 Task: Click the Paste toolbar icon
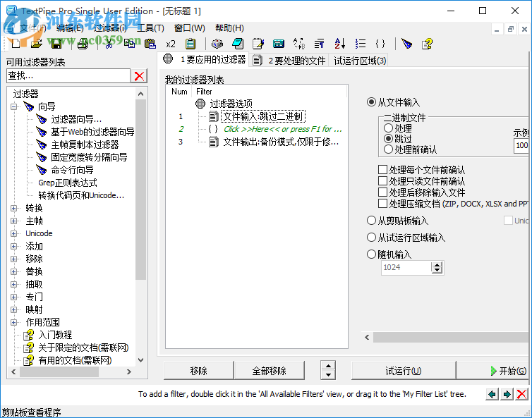(150, 44)
